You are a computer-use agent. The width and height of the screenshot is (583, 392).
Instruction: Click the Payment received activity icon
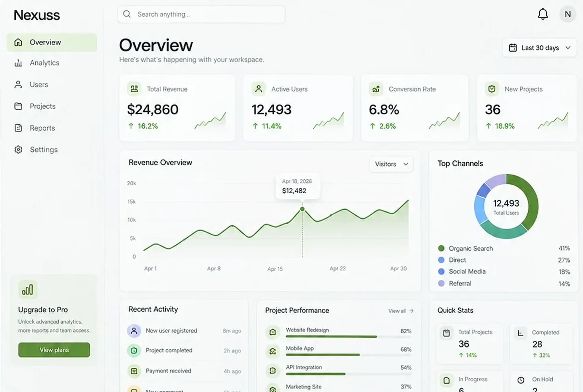click(x=134, y=371)
